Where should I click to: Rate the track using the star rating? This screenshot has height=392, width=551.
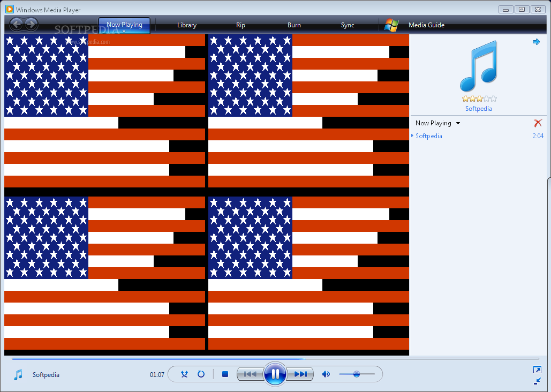pos(479,99)
